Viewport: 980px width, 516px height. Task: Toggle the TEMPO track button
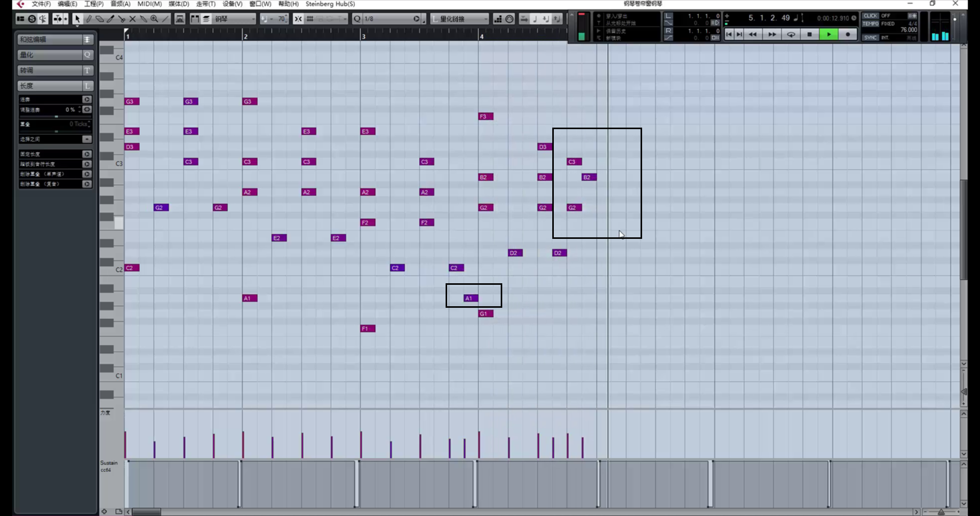(x=871, y=23)
